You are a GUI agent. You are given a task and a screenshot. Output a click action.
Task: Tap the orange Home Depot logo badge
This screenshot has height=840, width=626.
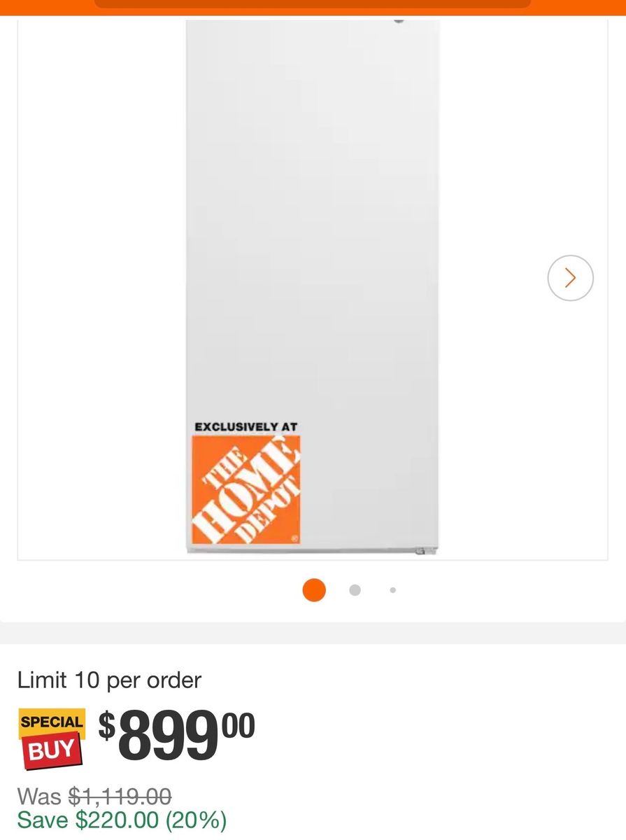[x=246, y=490]
